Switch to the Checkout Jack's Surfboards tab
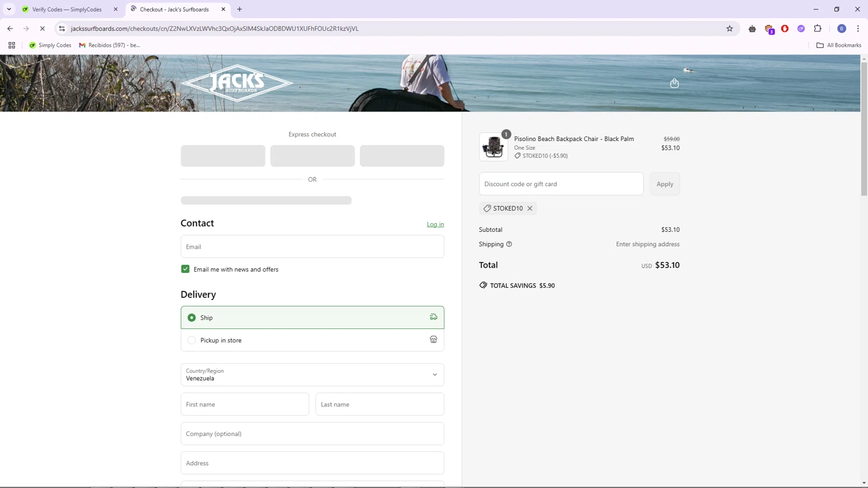The image size is (868, 488). [x=178, y=9]
